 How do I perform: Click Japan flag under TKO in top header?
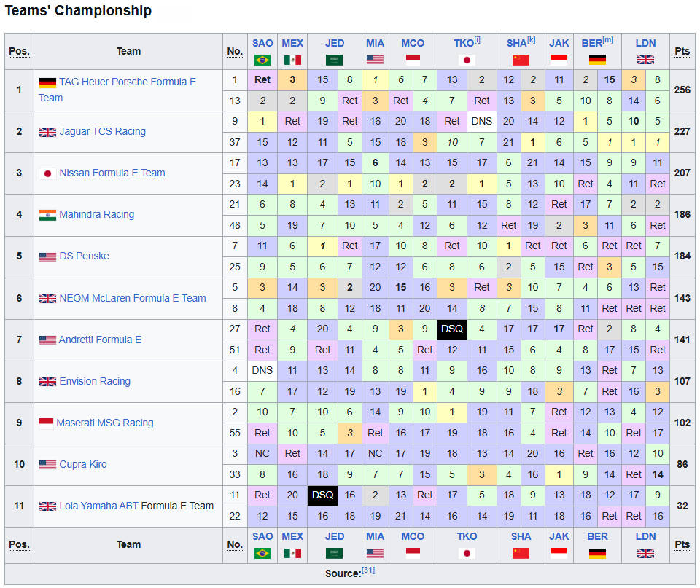click(x=467, y=60)
